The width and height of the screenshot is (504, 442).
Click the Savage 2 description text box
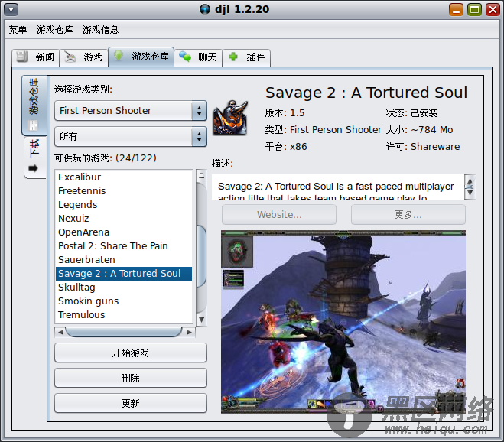coord(337,187)
